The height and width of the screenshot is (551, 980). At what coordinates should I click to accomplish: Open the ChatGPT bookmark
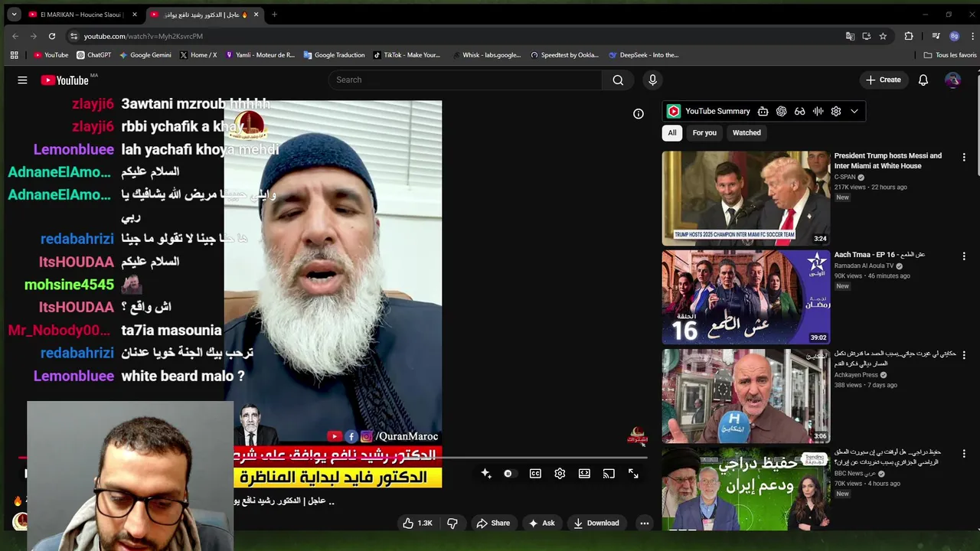pos(93,55)
